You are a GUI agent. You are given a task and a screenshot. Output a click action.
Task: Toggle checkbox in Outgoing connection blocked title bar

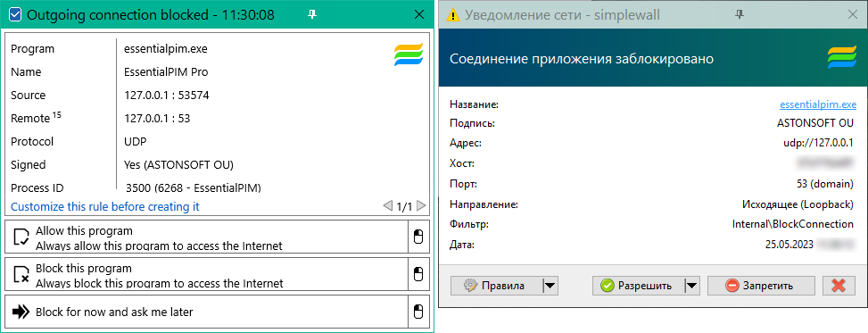point(15,15)
